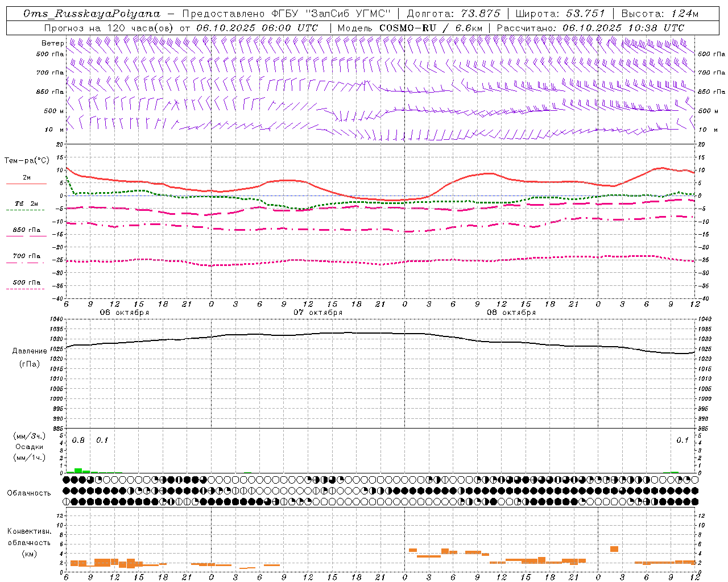Click the text Предоставлено ФГБУ "ЗапСиб УГМС"
728x582 pixels.
[287, 14]
